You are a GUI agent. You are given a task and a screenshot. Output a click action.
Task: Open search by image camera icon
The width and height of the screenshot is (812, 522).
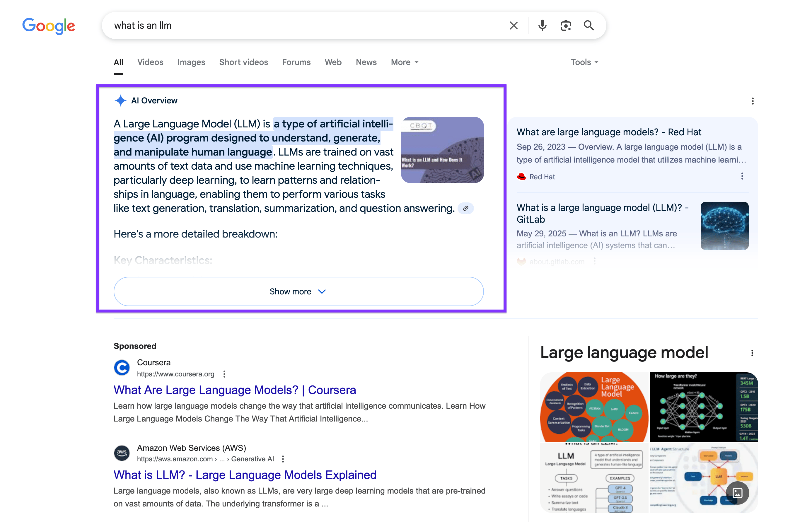[x=566, y=25]
